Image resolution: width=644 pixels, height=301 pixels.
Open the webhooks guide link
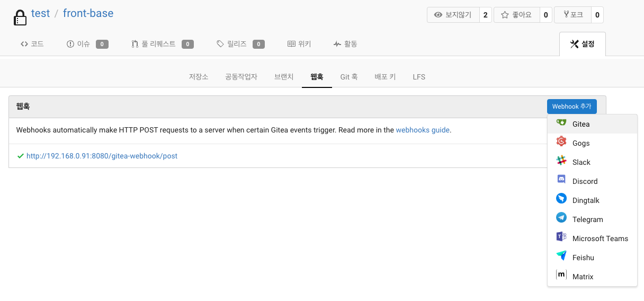click(423, 130)
